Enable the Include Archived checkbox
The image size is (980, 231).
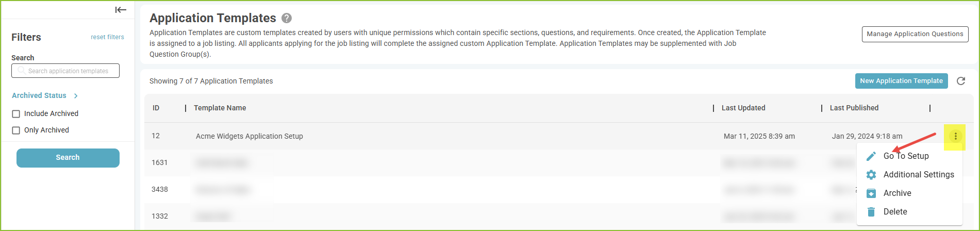coord(16,114)
